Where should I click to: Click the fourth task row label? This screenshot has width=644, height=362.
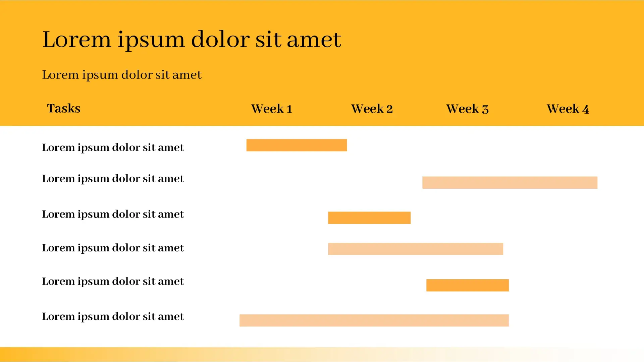pyautogui.click(x=113, y=248)
